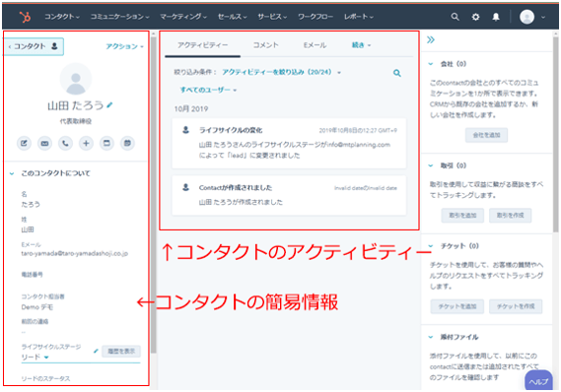Open settings gear icon
Image resolution: width=561 pixels, height=392 pixels.
(475, 17)
